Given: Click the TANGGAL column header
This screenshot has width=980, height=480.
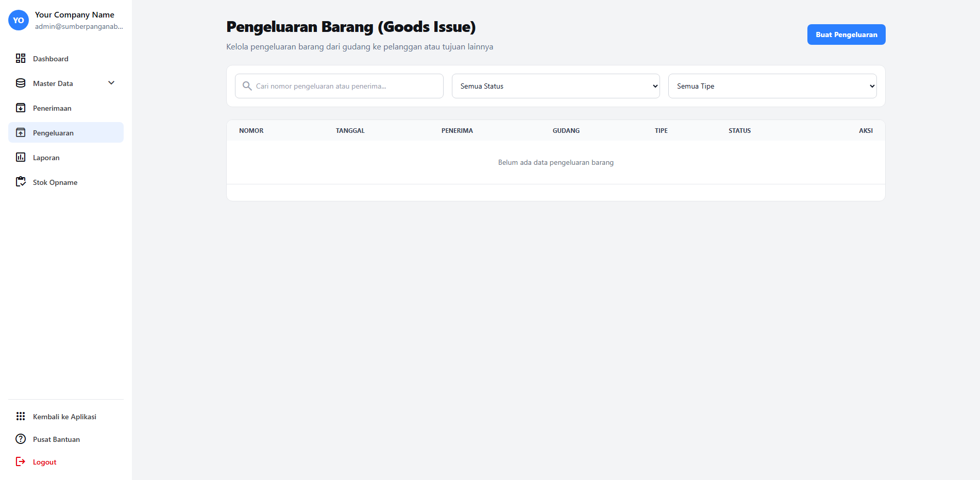Looking at the screenshot, I should [350, 131].
